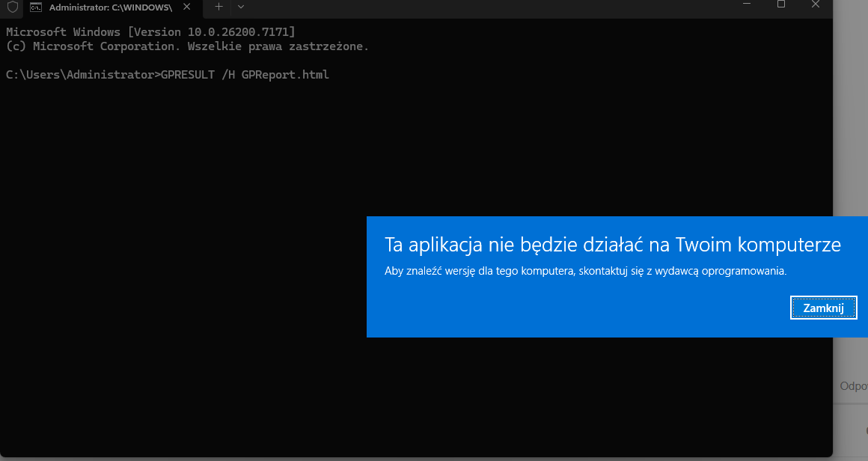Click the GPReport.html filename in command
The height and width of the screenshot is (461, 868).
(x=285, y=75)
